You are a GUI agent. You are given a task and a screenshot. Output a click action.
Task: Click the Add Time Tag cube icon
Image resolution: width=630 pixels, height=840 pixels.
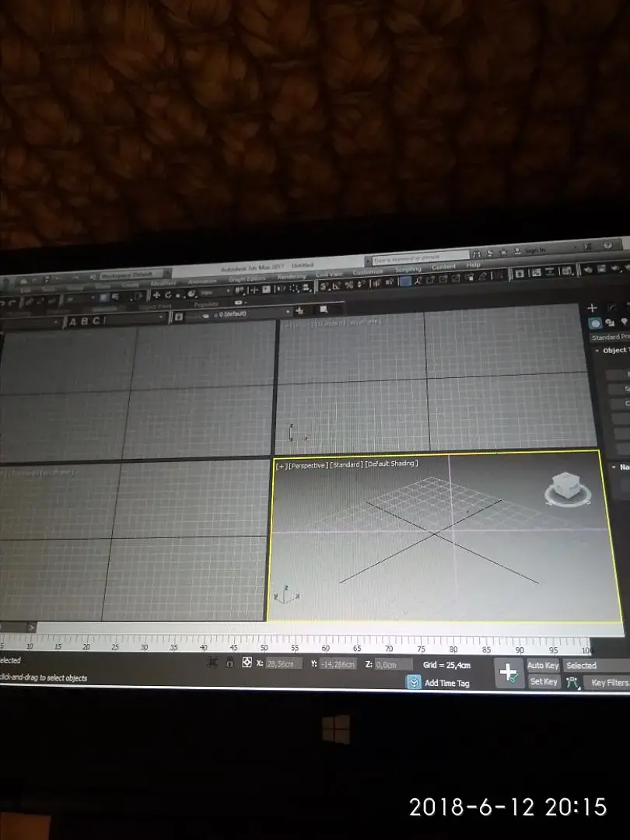pos(414,682)
